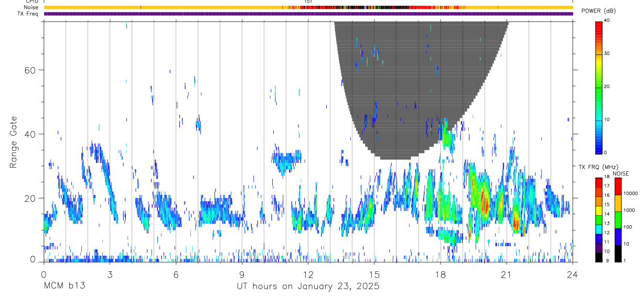Click the cyan swatch in the TX FRQ legend

pos(598,229)
